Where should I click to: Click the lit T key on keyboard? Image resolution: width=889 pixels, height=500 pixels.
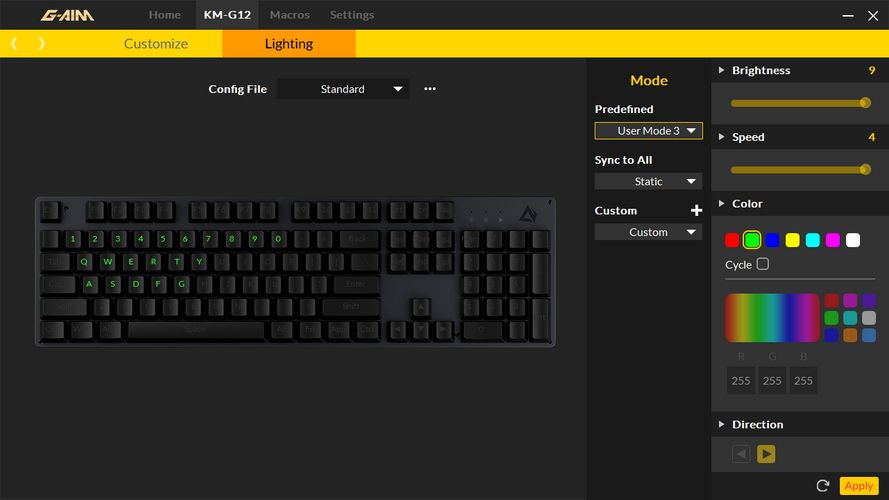[177, 261]
